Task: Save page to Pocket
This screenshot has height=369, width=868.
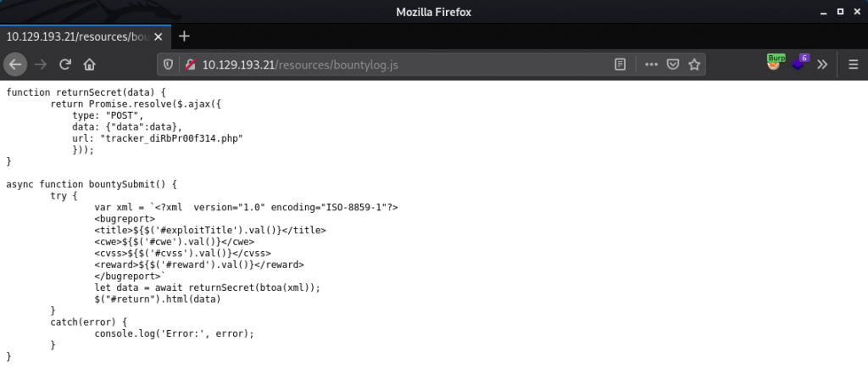Action: pos(672,64)
